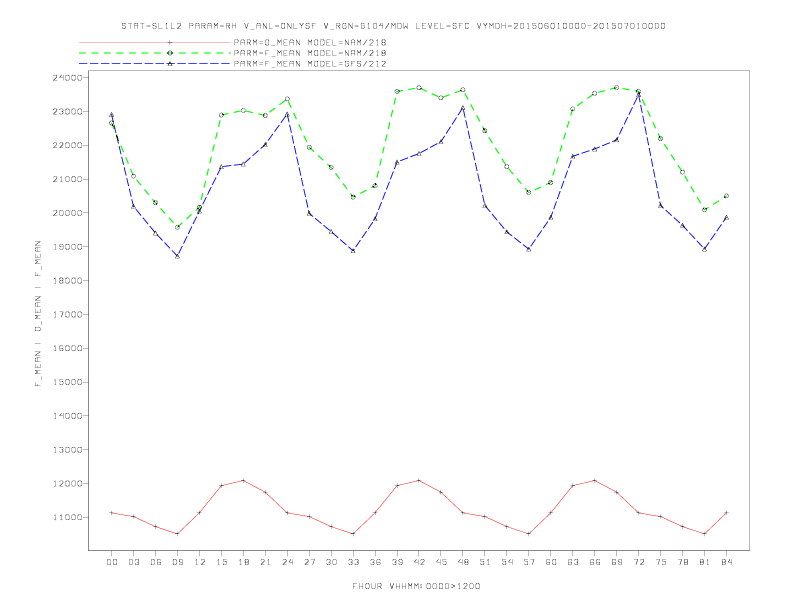
Task: Click the 21000 y-axis tick label
Action: [67, 179]
